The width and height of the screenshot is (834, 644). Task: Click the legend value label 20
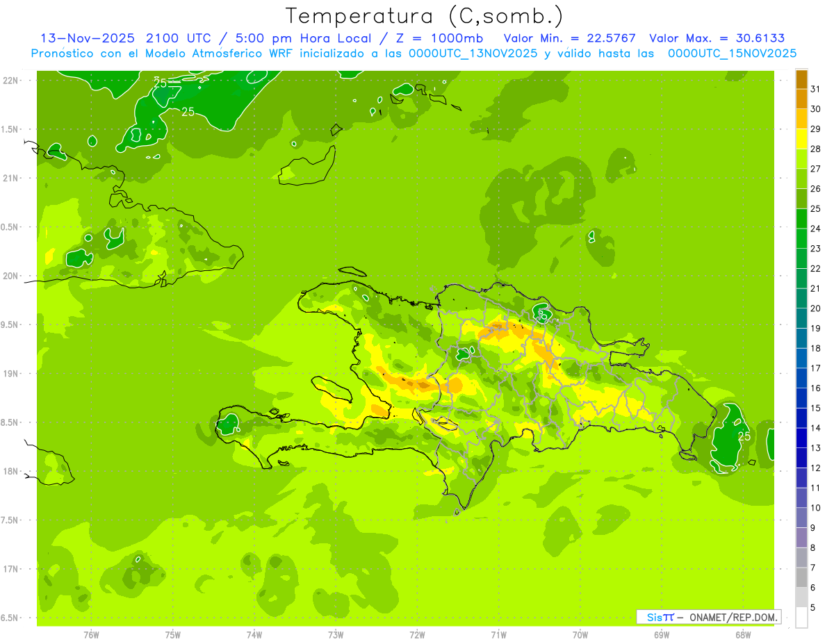pos(816,308)
